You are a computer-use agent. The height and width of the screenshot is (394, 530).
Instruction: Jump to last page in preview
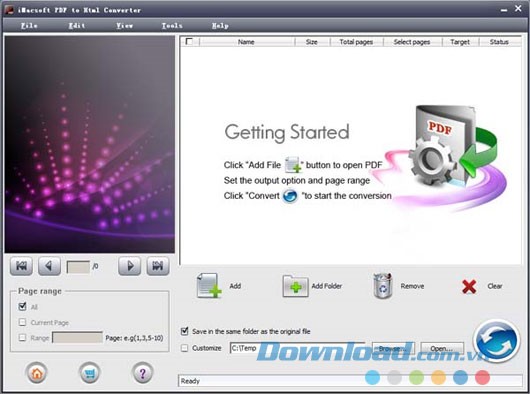[158, 266]
